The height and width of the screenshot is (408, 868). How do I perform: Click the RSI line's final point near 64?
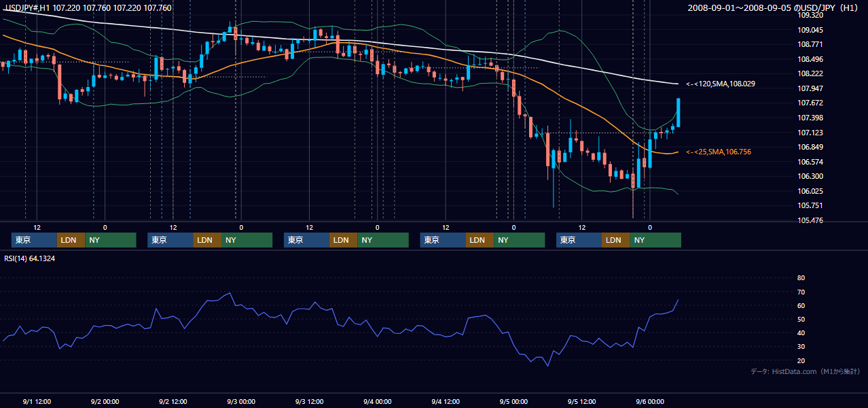pyautogui.click(x=678, y=300)
